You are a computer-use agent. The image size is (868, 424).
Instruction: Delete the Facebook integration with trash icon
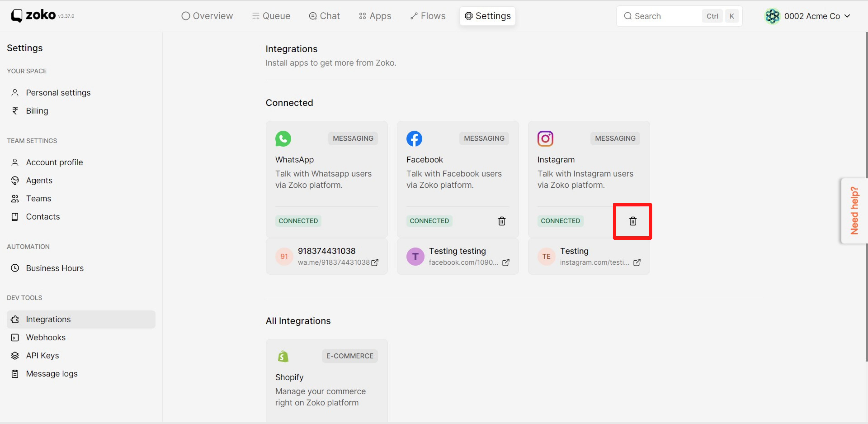click(502, 221)
